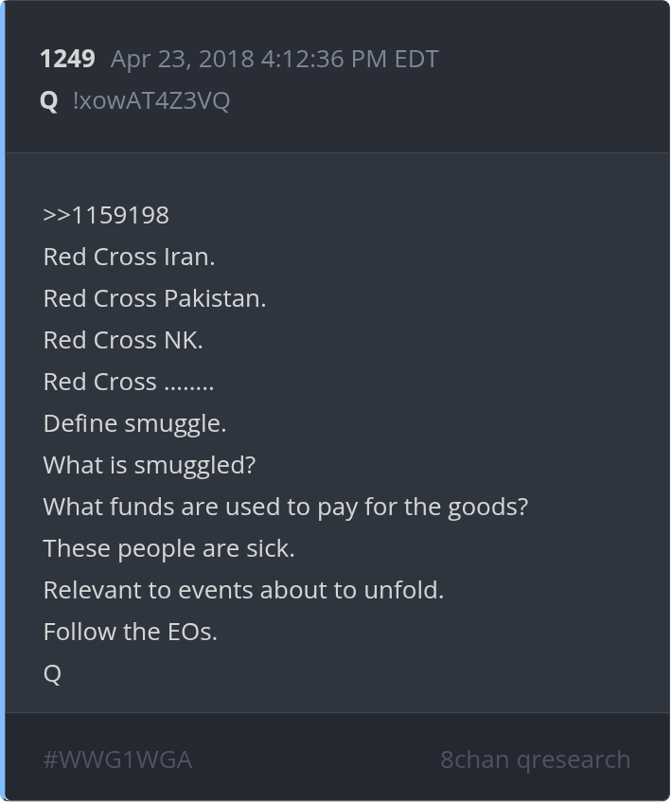The width and height of the screenshot is (672, 803).
Task: Click the question about funds for goods
Action: click(285, 507)
